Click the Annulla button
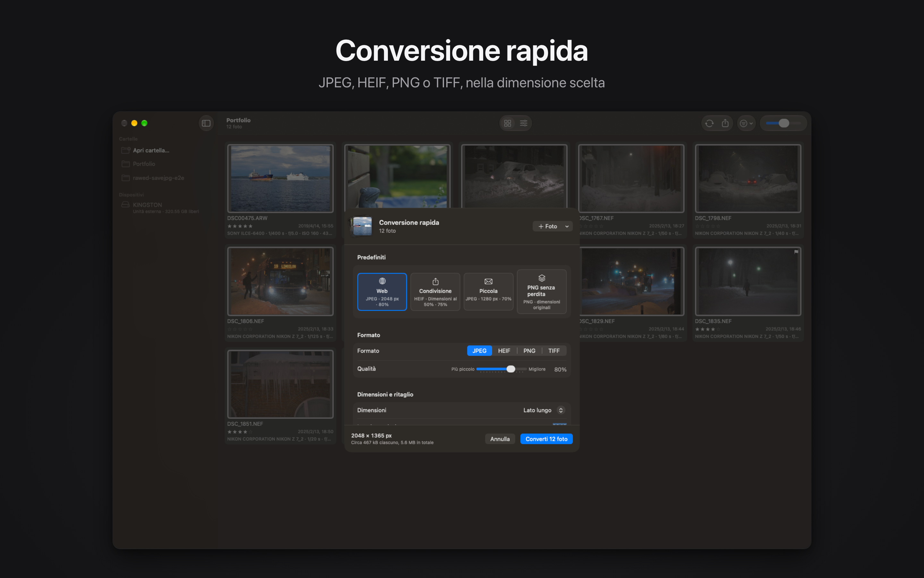The height and width of the screenshot is (578, 924). click(500, 439)
